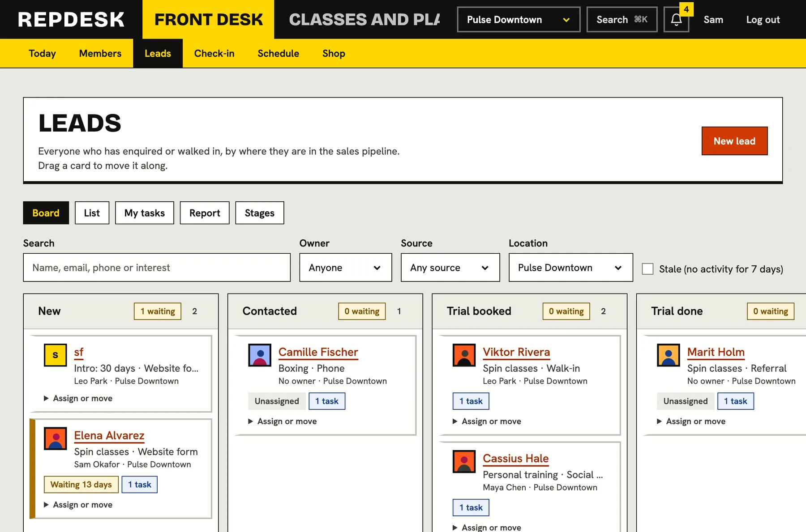Open the Source filter dropdown
The image size is (806, 532).
pyautogui.click(x=450, y=268)
